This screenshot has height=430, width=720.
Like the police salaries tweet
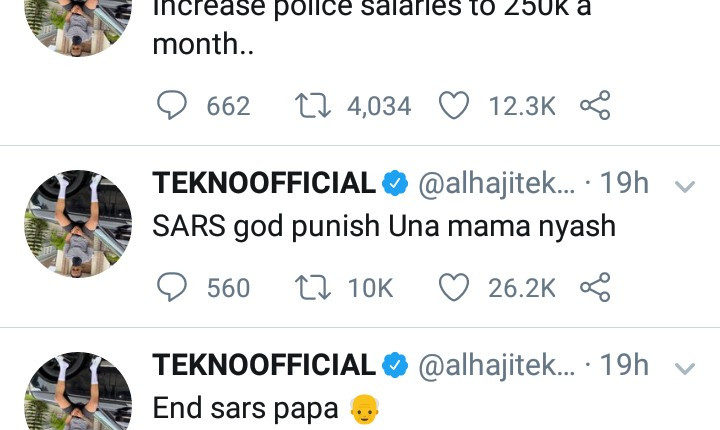454,106
